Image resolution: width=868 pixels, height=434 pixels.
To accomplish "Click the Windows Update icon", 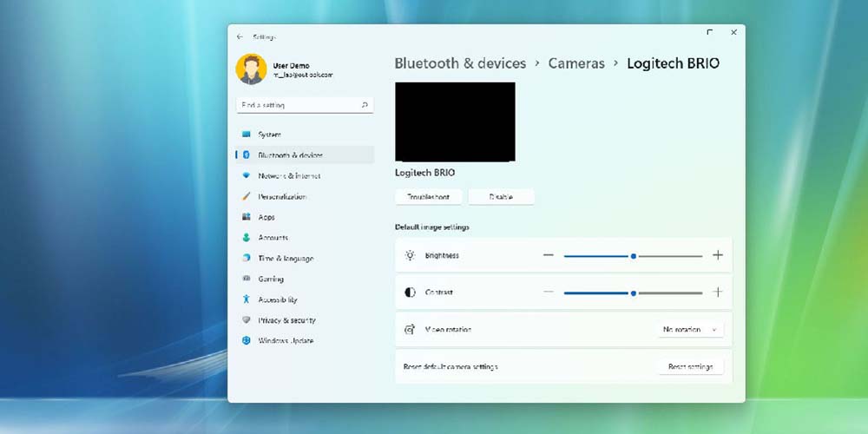I will (247, 341).
